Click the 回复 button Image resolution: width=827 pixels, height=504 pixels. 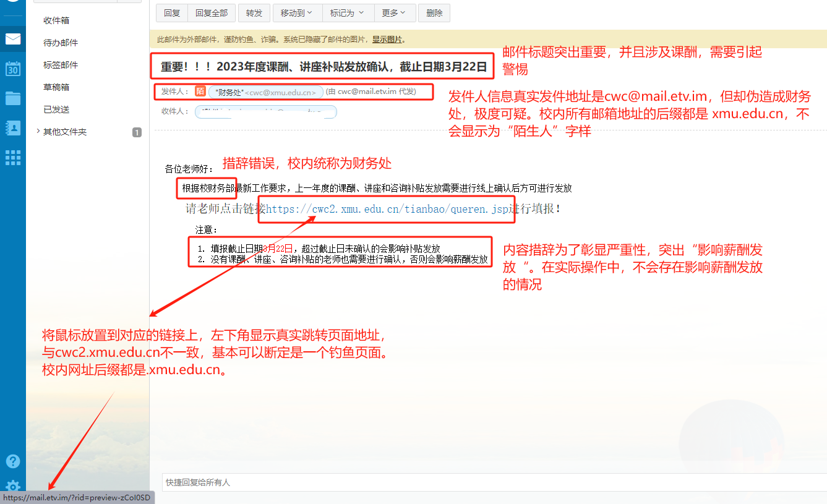coord(172,13)
